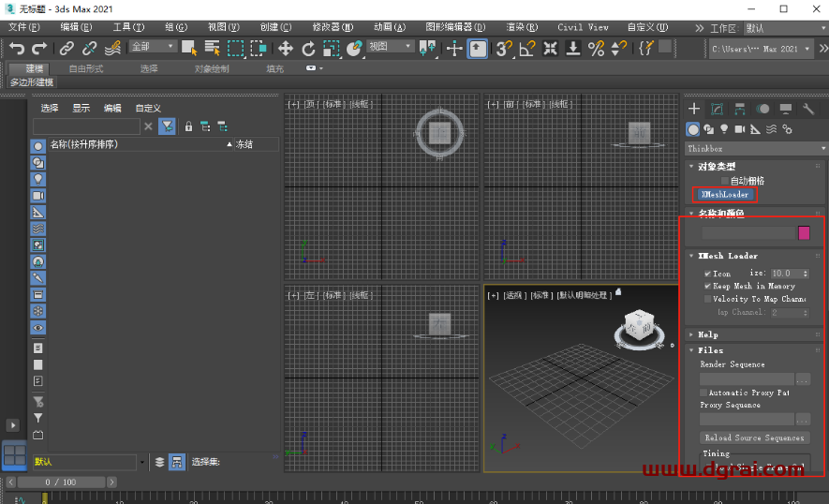Select the Link tool icon

67,49
